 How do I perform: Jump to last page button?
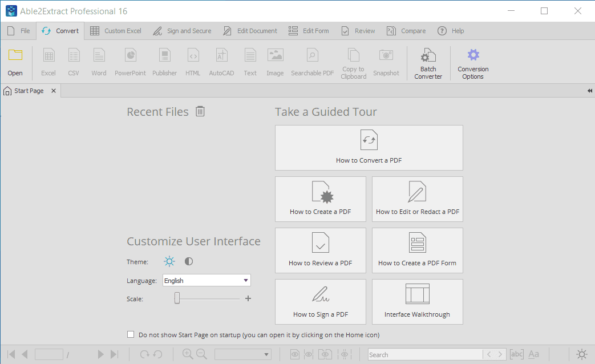pos(114,354)
